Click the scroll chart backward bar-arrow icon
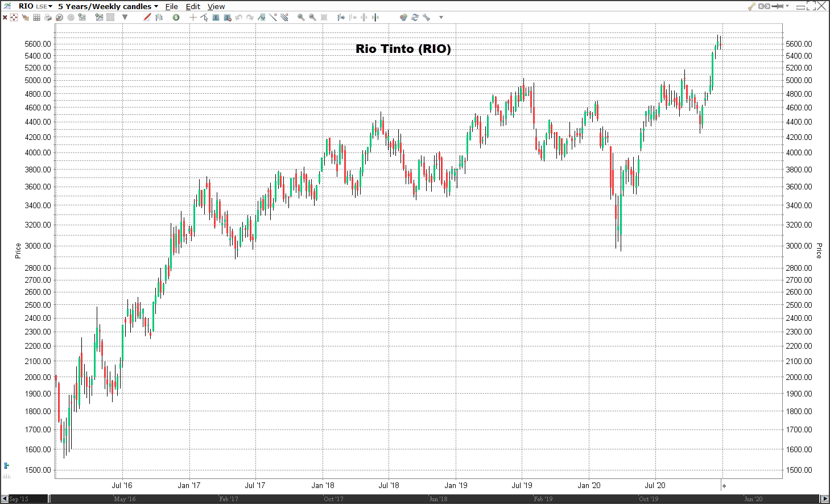Screen dimensions: 830x504 point(353,18)
